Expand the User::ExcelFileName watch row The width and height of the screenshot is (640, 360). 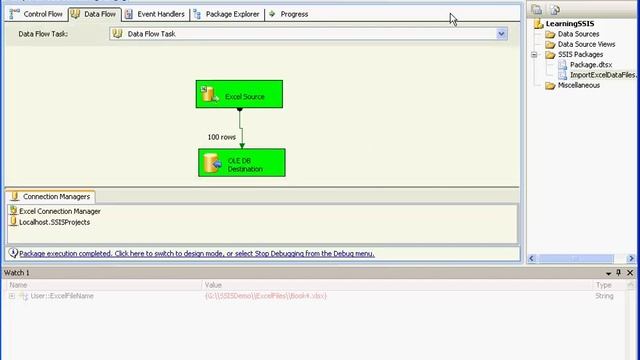[x=12, y=296]
